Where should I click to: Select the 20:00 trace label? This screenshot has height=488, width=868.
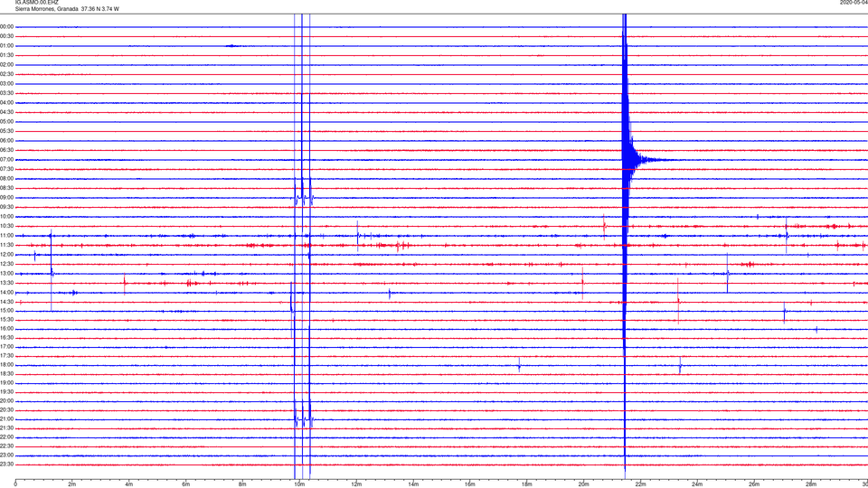[6, 401]
